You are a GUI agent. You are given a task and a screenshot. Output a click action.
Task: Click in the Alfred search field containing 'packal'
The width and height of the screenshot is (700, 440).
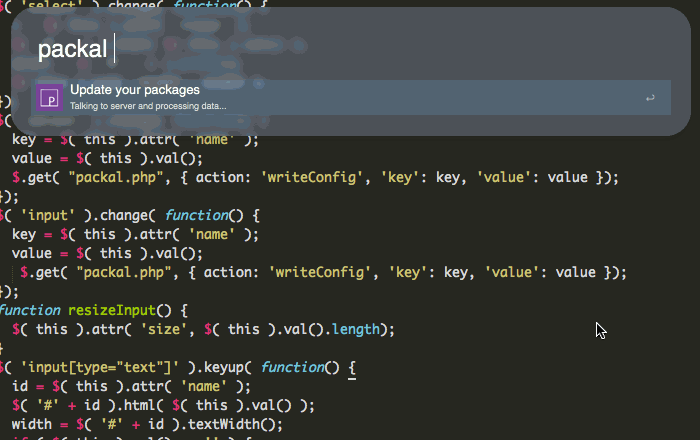coord(300,48)
